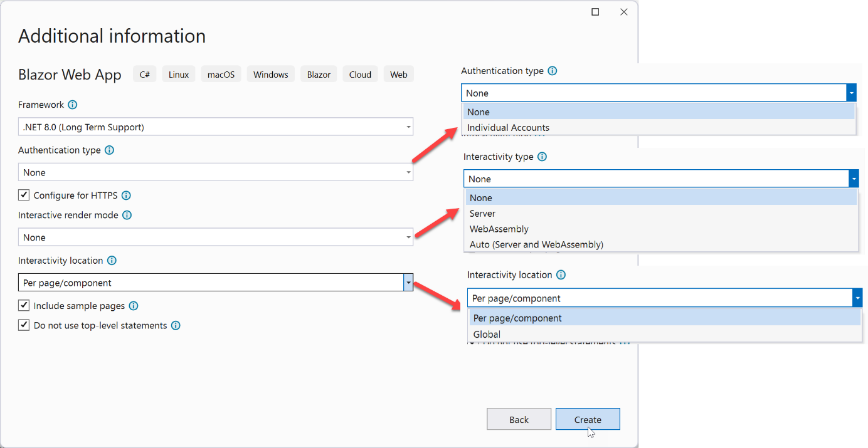Open the left Interactivity location combo box

215,283
